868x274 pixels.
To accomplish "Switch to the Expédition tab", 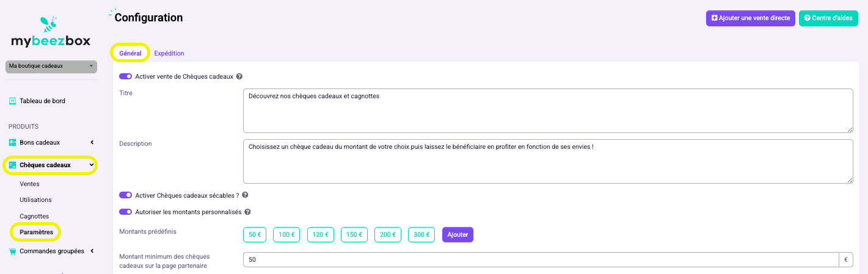I will [x=169, y=53].
